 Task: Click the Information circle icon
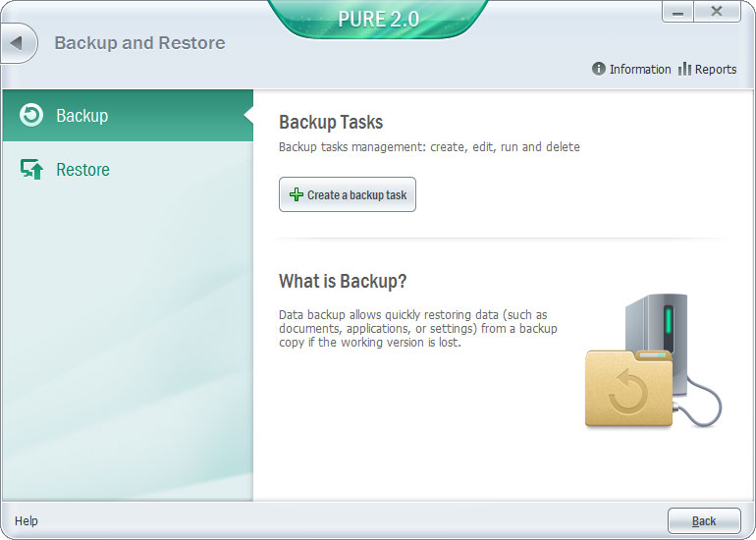point(598,69)
